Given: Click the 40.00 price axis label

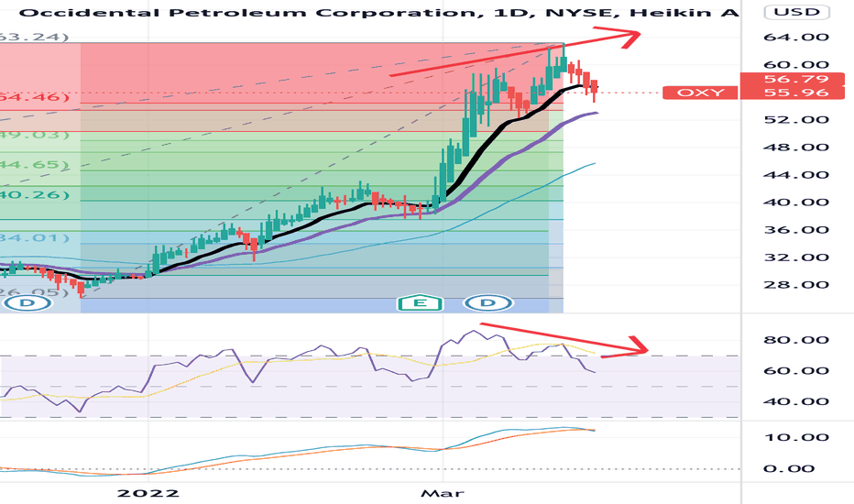Looking at the screenshot, I should click(x=796, y=203).
